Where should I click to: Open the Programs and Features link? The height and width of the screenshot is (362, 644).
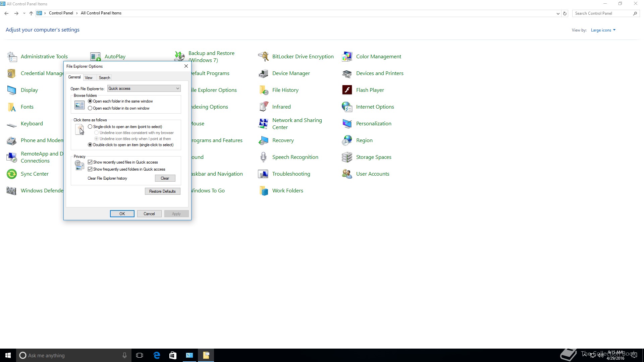click(217, 140)
